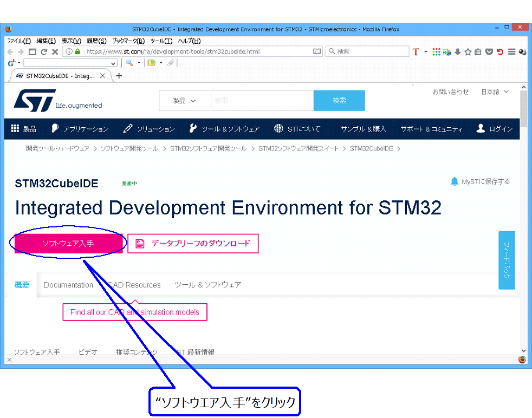The image size is (532, 418).
Task: Switch to the Documentation tab
Action: 68,285
